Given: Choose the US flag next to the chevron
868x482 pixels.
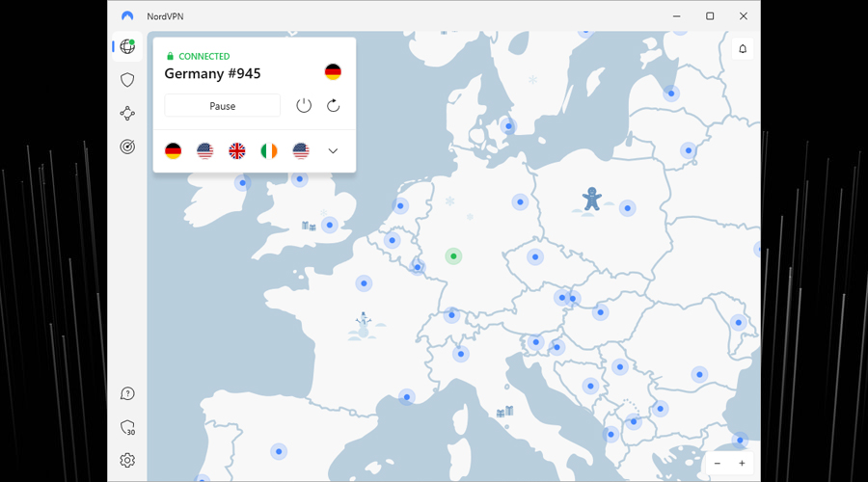Looking at the screenshot, I should pos(301,150).
